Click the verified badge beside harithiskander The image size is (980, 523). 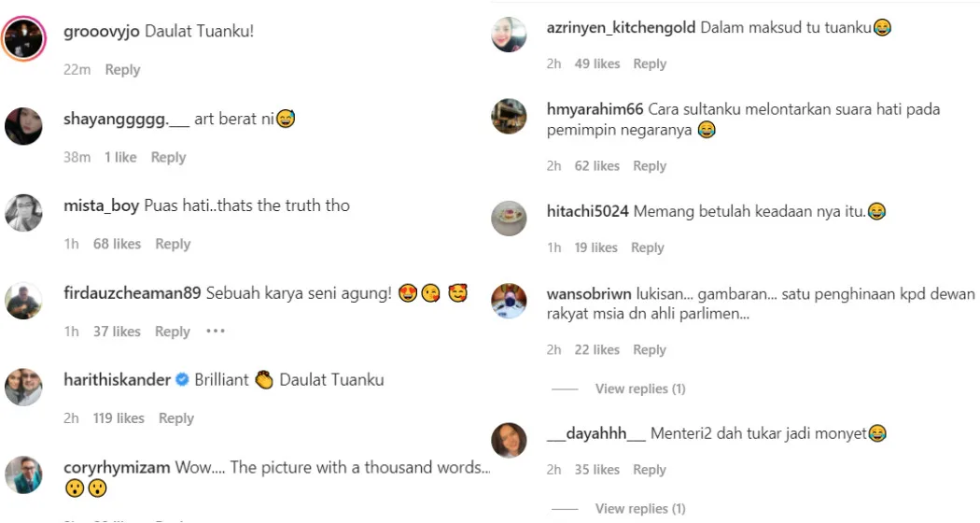(182, 380)
